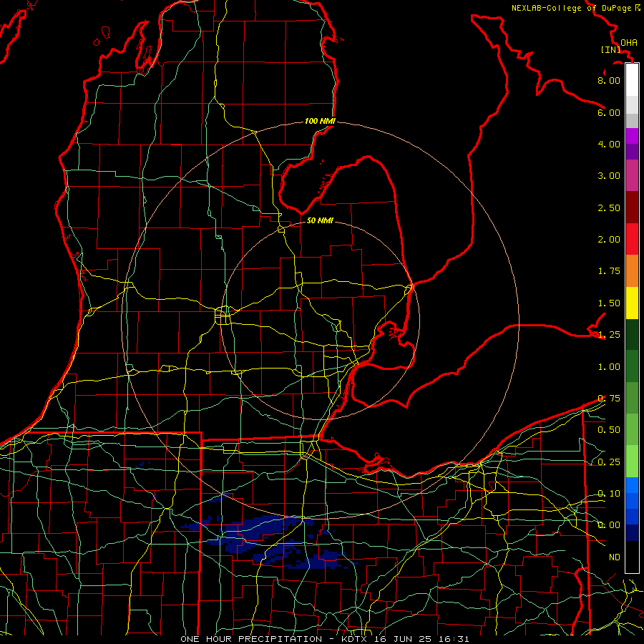The image size is (644, 644).
Task: Click the 'OHA' product label
Action: (629, 43)
